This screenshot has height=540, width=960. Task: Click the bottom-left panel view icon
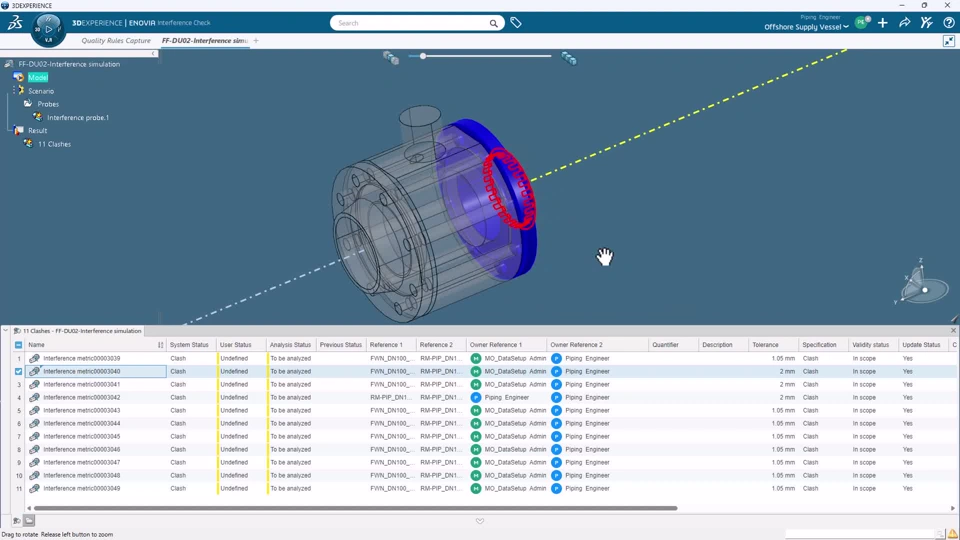(29, 521)
